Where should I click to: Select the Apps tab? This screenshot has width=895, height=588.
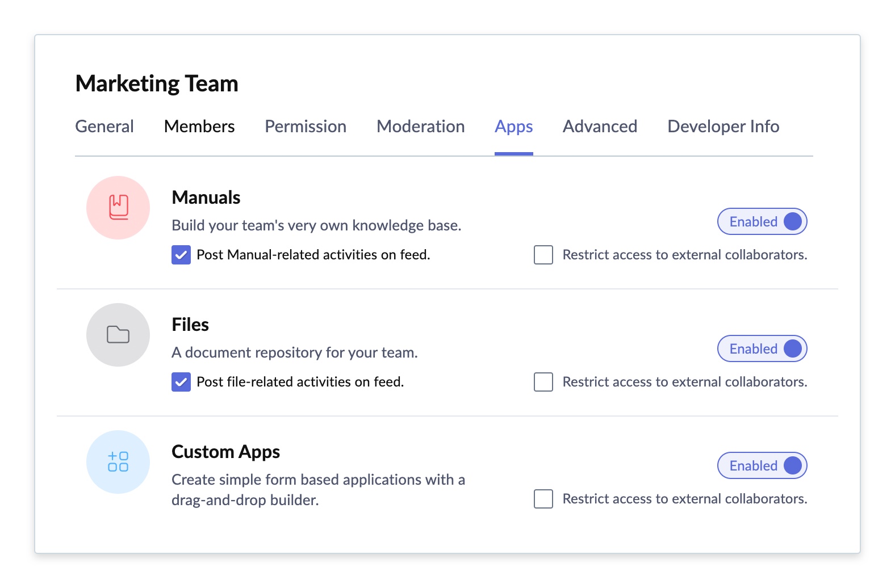(514, 127)
